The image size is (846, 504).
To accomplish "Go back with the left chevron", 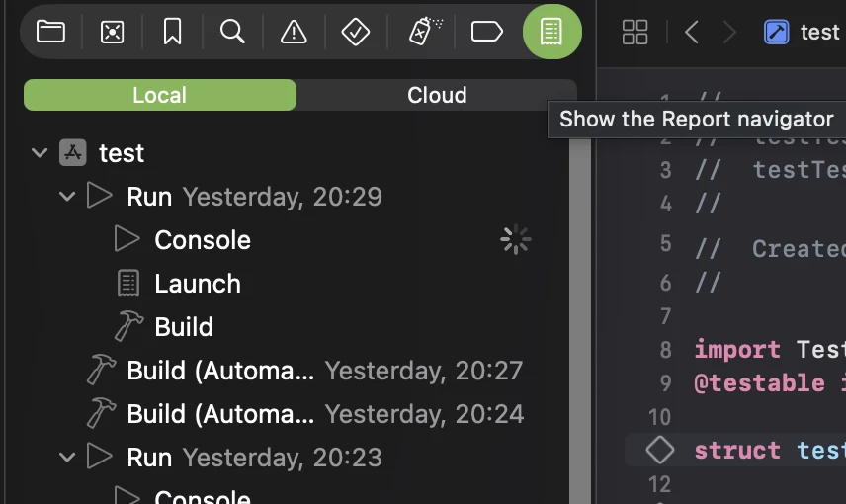I will pos(692,33).
